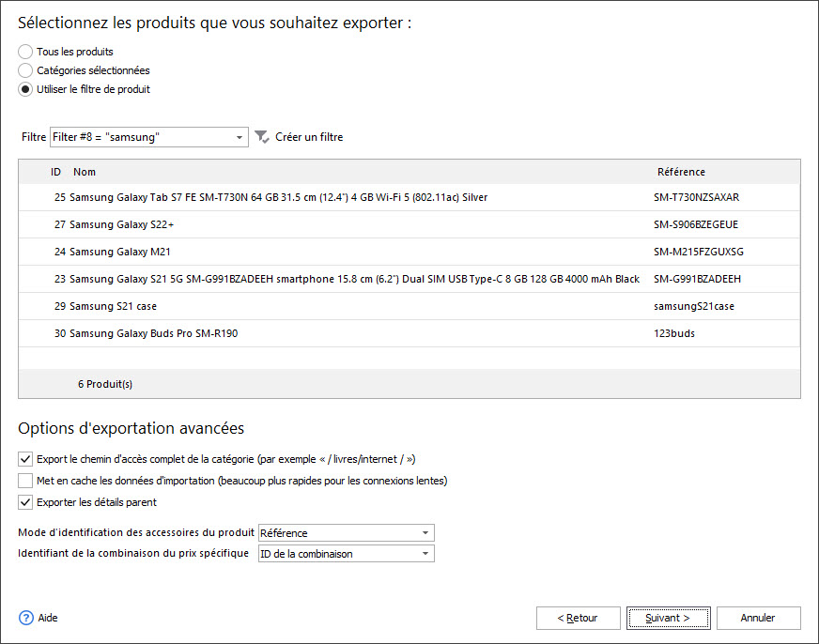Image resolution: width=819 pixels, height=644 pixels.
Task: Sort by the ID column header
Action: click(56, 172)
